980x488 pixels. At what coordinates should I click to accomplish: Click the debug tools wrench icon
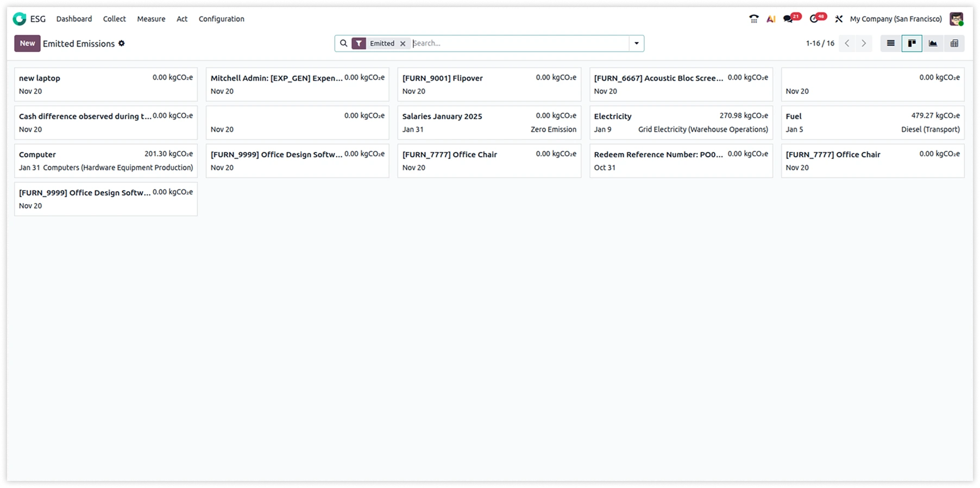pyautogui.click(x=839, y=19)
